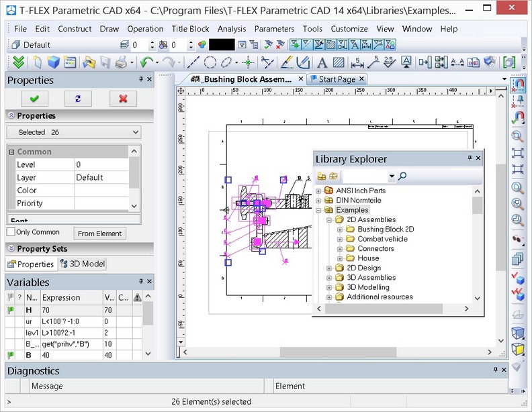This screenshot has width=532, height=412.
Task: Open the Construct menu
Action: [x=75, y=29]
